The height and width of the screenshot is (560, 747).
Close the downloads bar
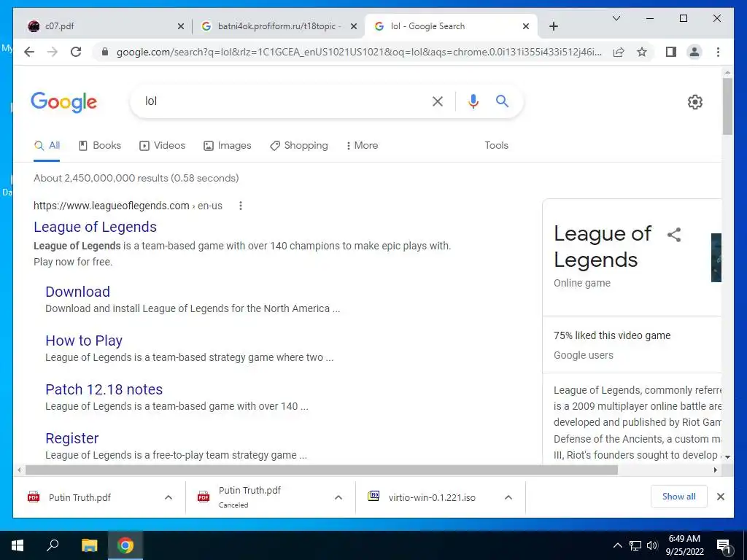[720, 497]
